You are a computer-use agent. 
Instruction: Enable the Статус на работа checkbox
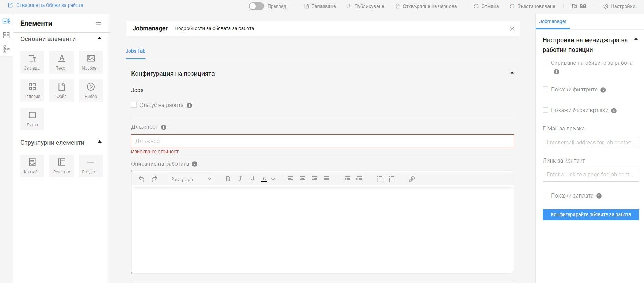pos(134,105)
